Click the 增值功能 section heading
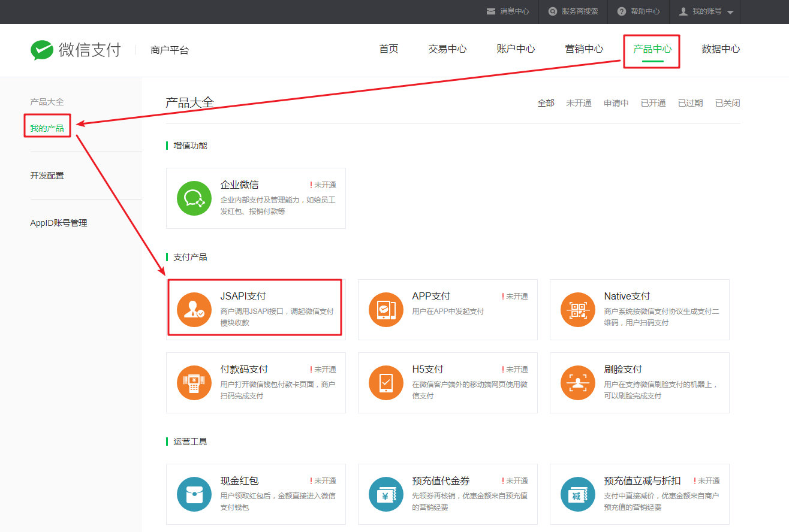 (x=190, y=146)
